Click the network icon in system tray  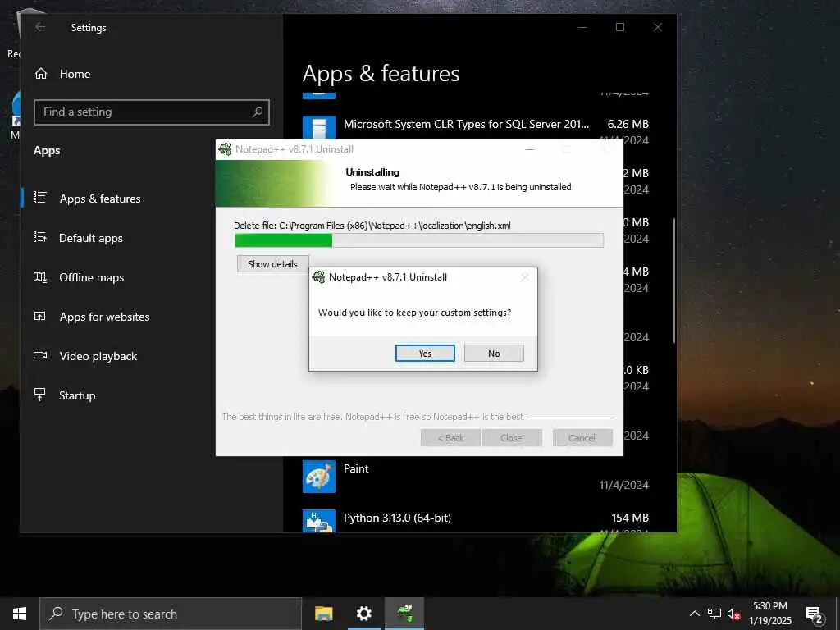[x=714, y=614]
